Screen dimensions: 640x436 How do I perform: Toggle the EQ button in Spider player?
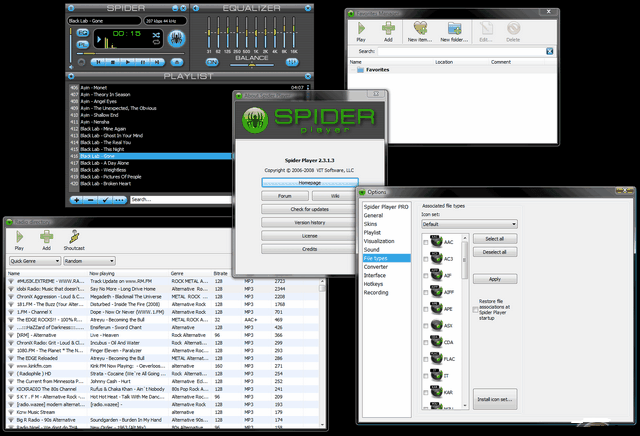[83, 33]
